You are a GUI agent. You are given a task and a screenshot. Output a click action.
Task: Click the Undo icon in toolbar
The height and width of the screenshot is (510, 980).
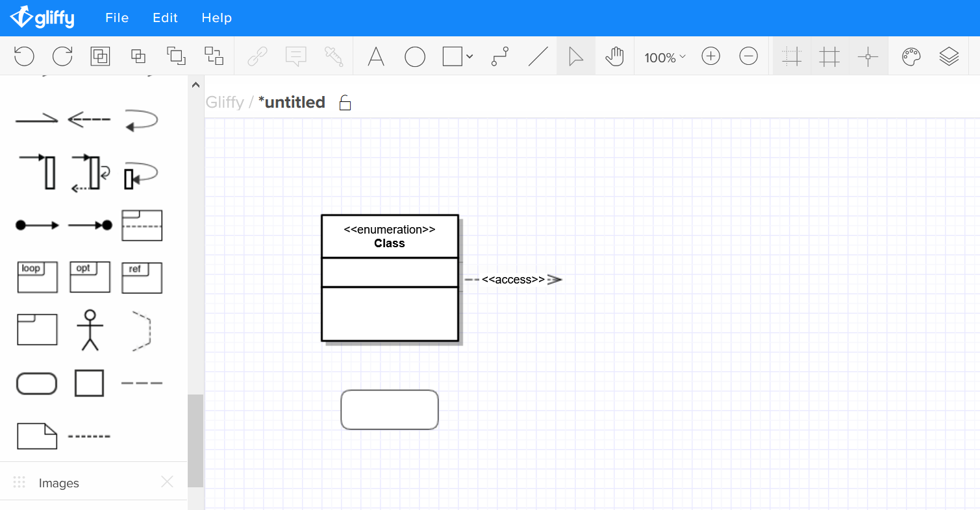pyautogui.click(x=24, y=56)
